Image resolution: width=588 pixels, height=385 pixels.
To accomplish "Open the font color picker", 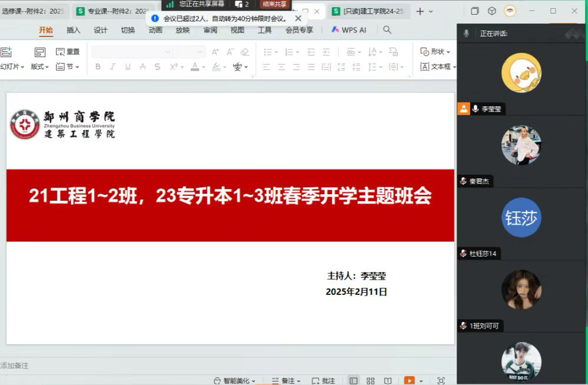I will (195, 67).
